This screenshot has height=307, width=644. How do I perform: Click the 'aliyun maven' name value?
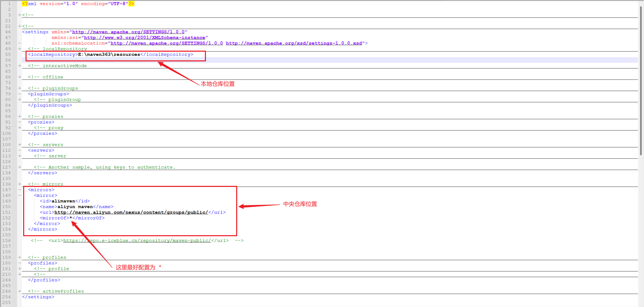(x=75, y=207)
